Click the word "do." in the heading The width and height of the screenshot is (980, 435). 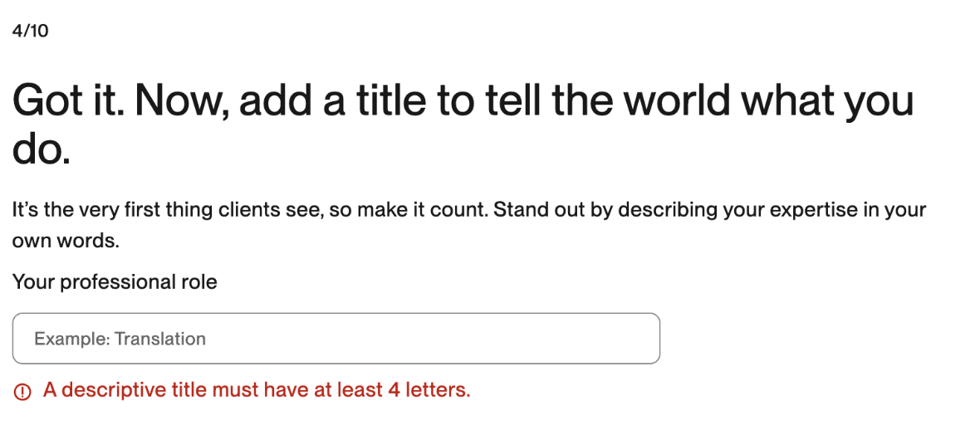42,149
